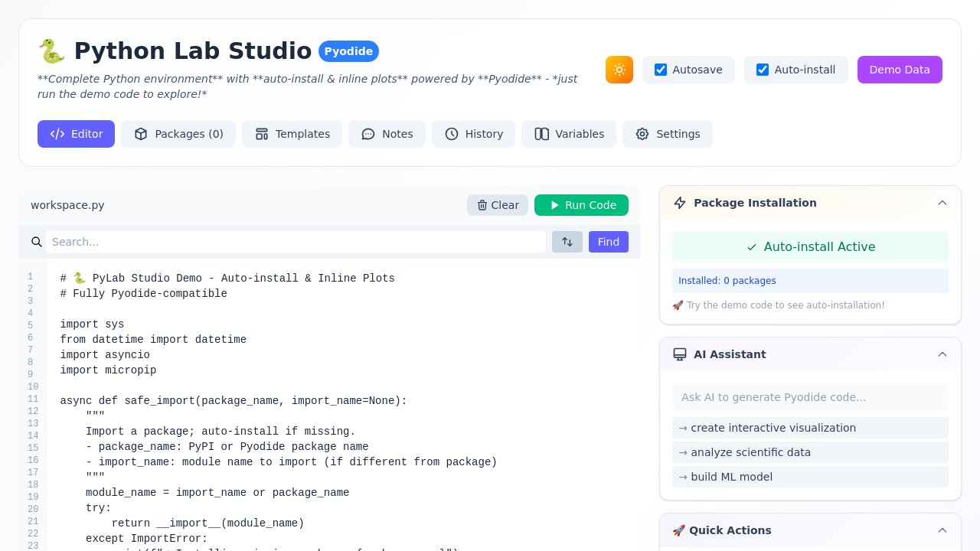This screenshot has height=551, width=980.
Task: Clear the editor code
Action: click(x=498, y=205)
